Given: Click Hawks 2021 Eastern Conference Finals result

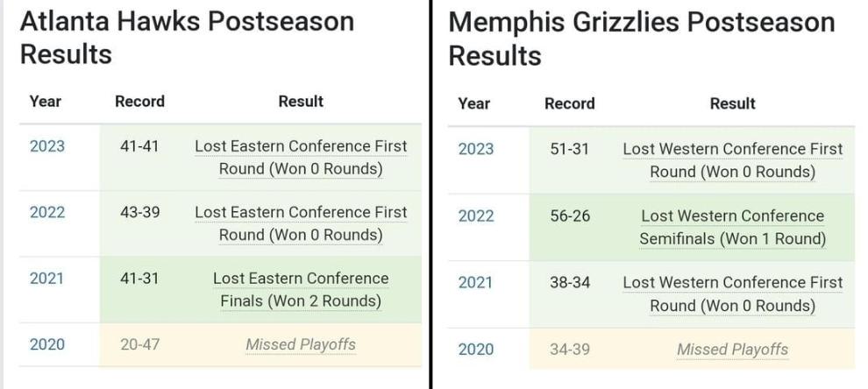Looking at the screenshot, I should pos(301,290).
